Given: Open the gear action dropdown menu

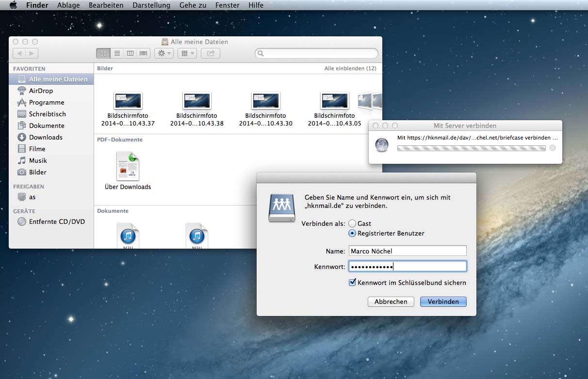Looking at the screenshot, I should coord(163,53).
